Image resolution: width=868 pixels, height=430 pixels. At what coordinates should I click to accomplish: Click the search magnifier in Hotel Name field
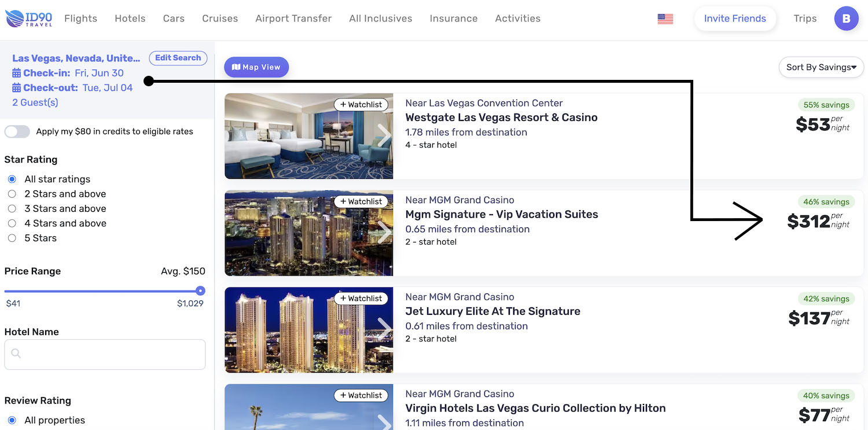click(16, 354)
